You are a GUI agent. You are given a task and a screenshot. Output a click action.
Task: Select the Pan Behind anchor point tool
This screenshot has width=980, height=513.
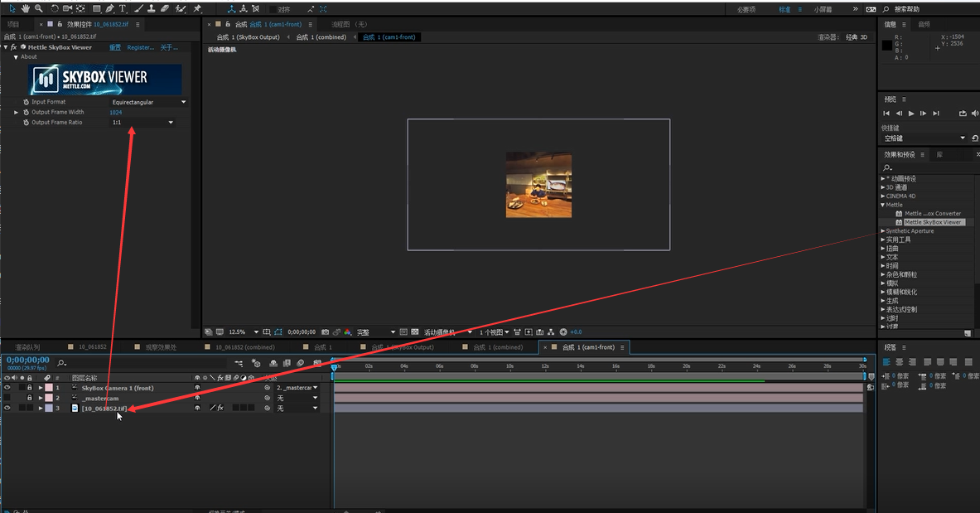pos(80,9)
